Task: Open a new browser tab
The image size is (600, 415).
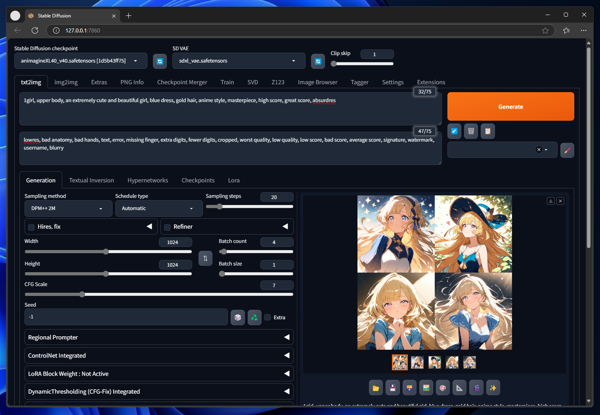Action: (x=129, y=16)
